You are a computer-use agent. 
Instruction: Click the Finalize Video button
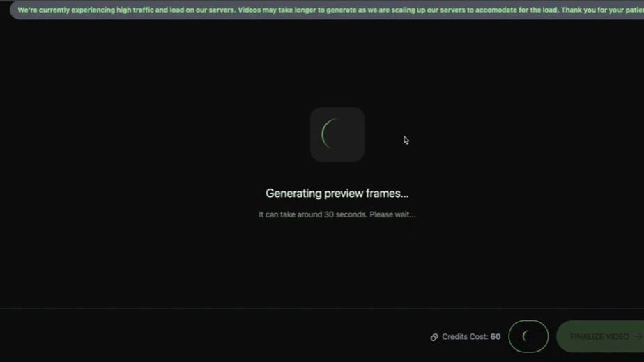click(600, 336)
